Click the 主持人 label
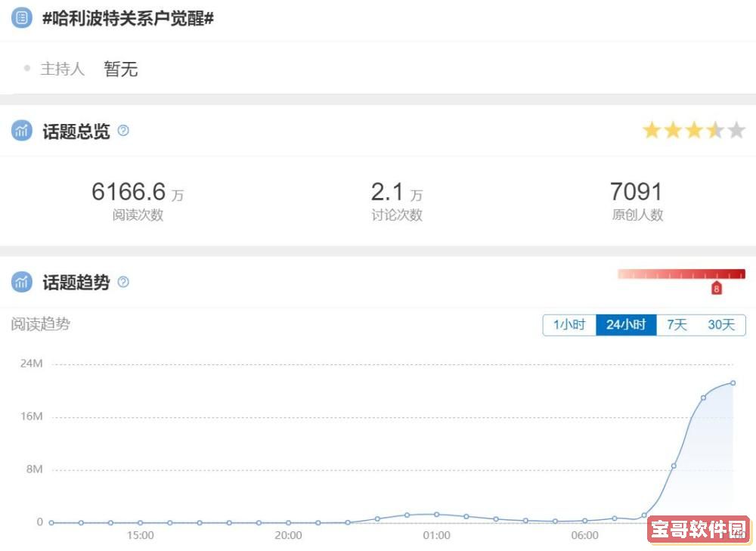 point(63,69)
